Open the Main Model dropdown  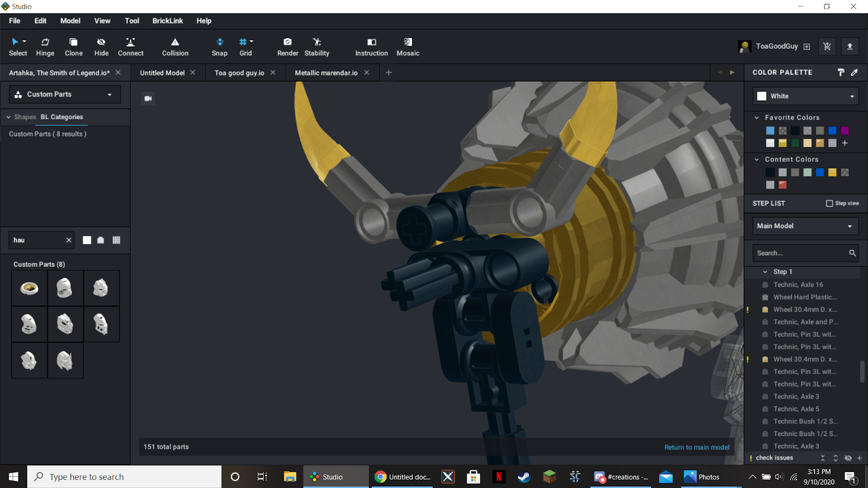[806, 226]
